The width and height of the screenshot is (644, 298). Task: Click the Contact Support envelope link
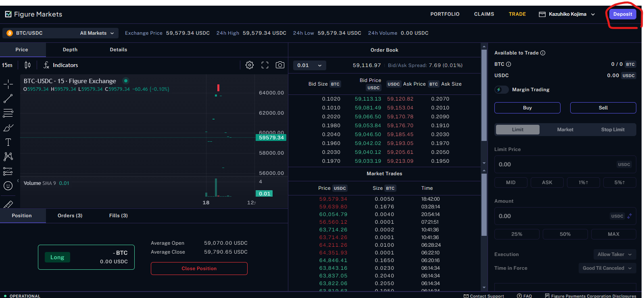click(484, 296)
